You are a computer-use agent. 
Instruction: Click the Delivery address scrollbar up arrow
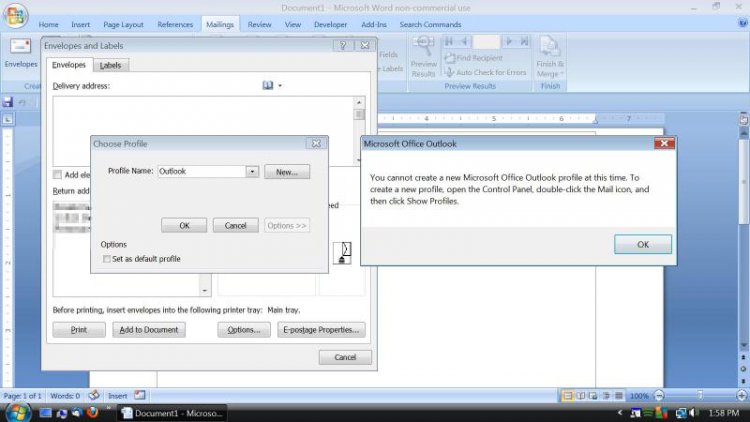(359, 102)
